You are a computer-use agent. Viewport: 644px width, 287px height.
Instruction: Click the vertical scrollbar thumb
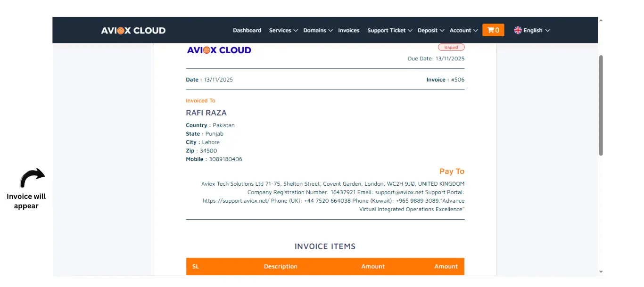(601, 105)
